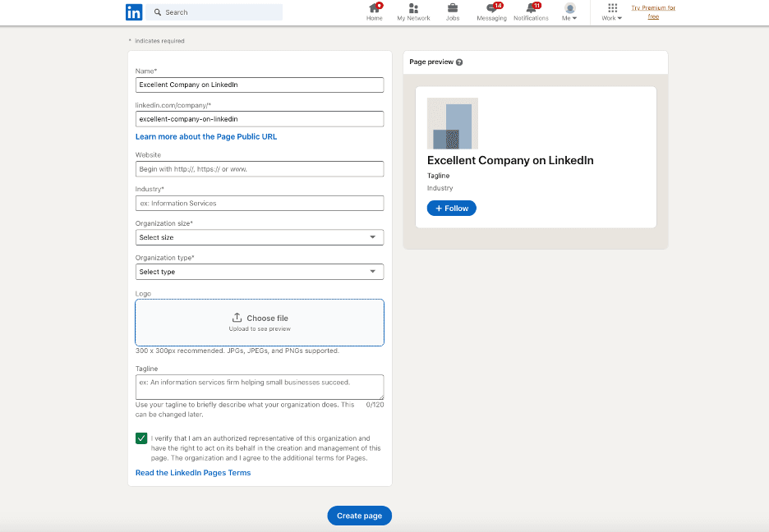Viewport: 769px width, 532px height.
Task: Open Read the LinkedIn Pages Terms link
Action: [x=193, y=472]
